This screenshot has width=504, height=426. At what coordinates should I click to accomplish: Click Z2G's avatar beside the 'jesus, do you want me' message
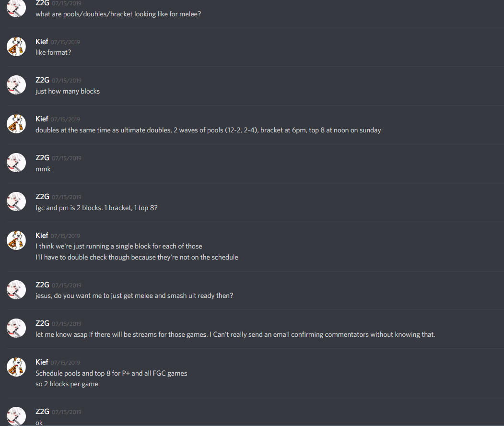click(x=16, y=290)
